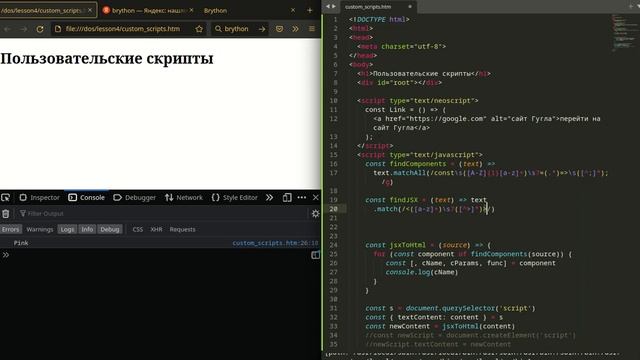The width and height of the screenshot is (640, 360).
Task: Click the Filter Output field
Action: (163, 213)
